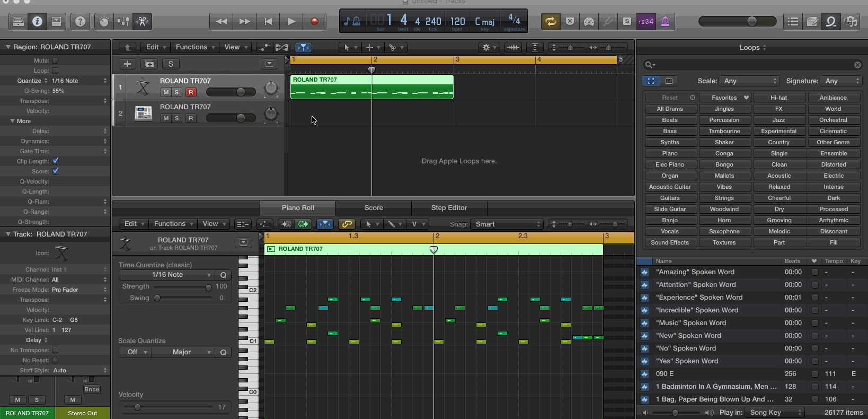868x419 pixels.
Task: Select the All Drums loop category
Action: click(670, 109)
